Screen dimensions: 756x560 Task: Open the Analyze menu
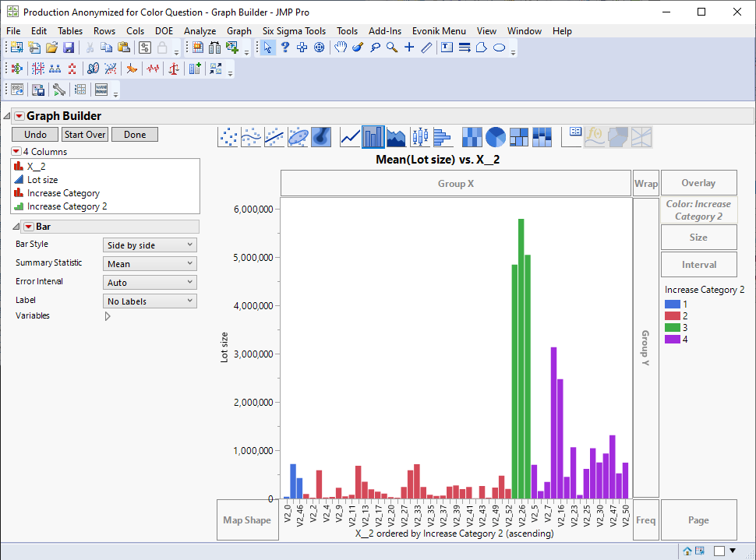point(200,31)
